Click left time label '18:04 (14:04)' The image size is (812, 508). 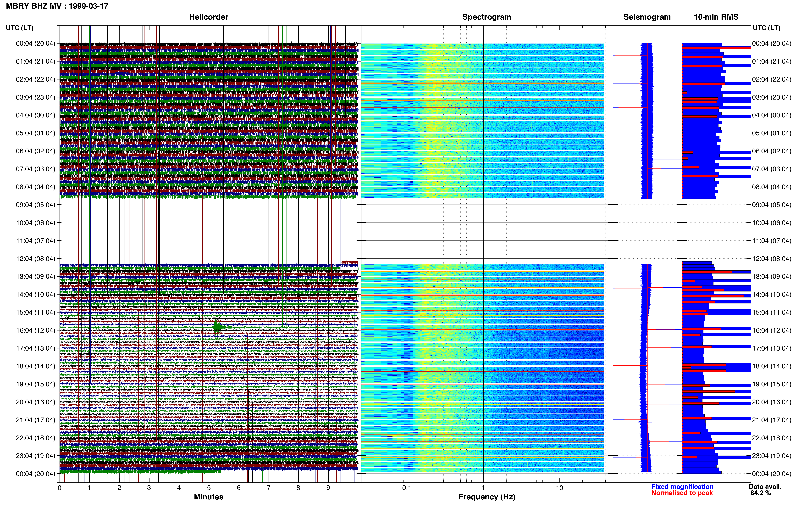tap(36, 366)
